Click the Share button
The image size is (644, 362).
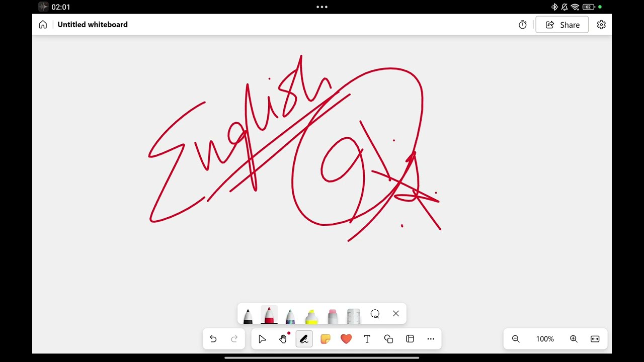(x=562, y=25)
